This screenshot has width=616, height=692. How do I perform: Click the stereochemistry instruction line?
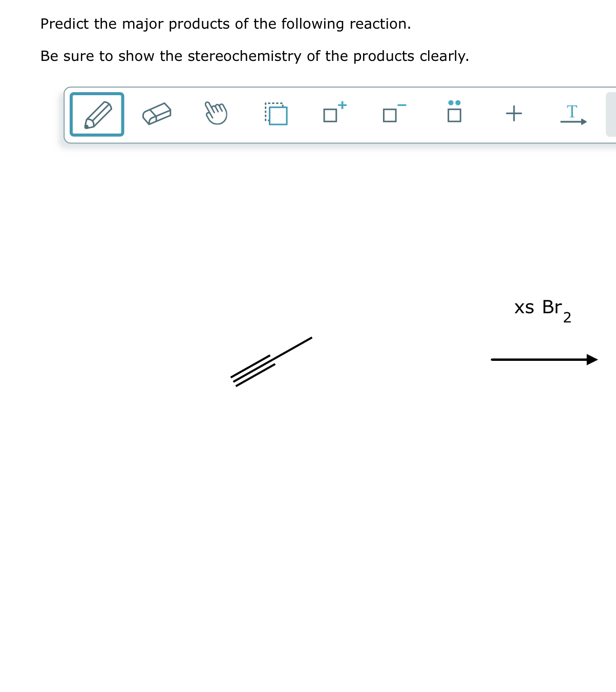(x=254, y=56)
